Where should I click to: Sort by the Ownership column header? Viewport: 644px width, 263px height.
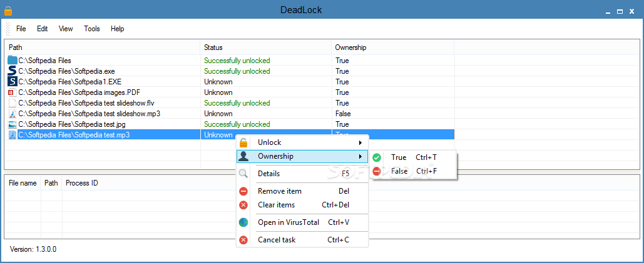tap(392, 47)
